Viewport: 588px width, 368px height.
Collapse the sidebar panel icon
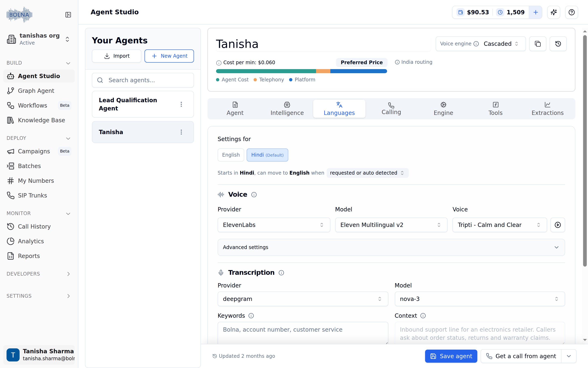(68, 15)
